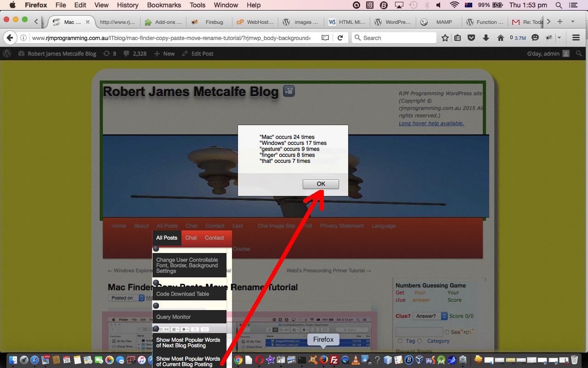The width and height of the screenshot is (588, 368).
Task: Click the icon beside the blog title
Action: tap(289, 91)
